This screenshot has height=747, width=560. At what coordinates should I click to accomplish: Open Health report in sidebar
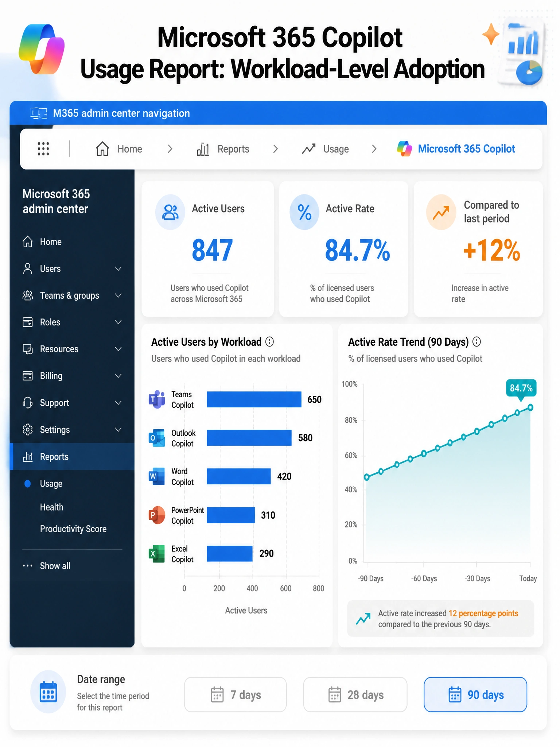[x=51, y=507]
